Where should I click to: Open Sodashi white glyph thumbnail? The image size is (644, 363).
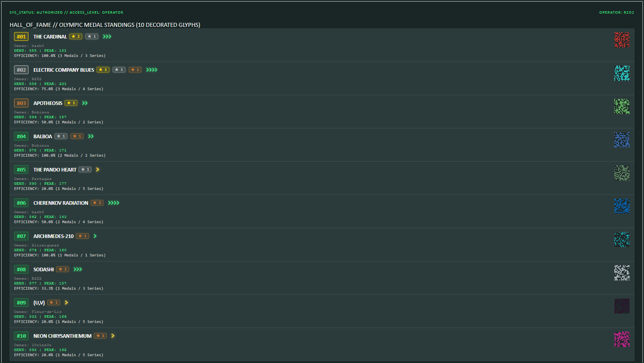pos(622,273)
